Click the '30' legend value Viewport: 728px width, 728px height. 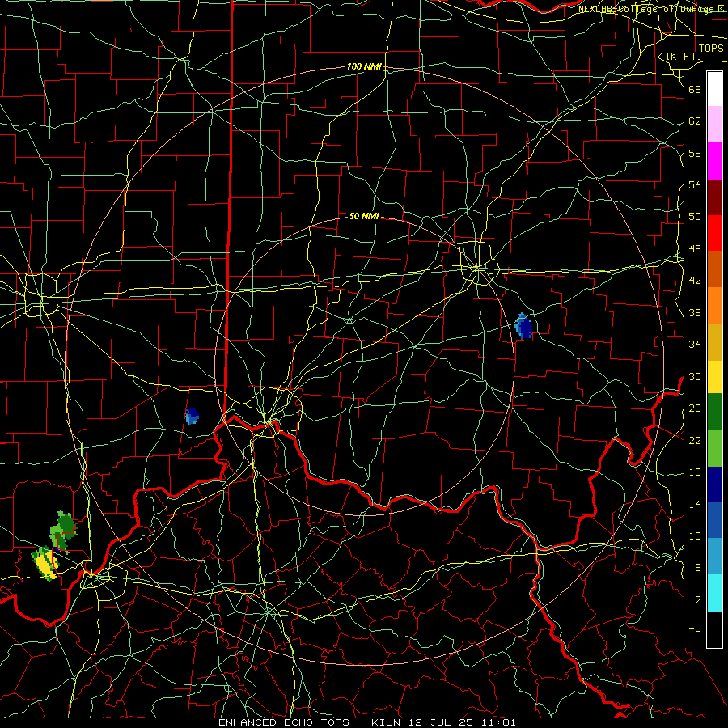tap(695, 376)
